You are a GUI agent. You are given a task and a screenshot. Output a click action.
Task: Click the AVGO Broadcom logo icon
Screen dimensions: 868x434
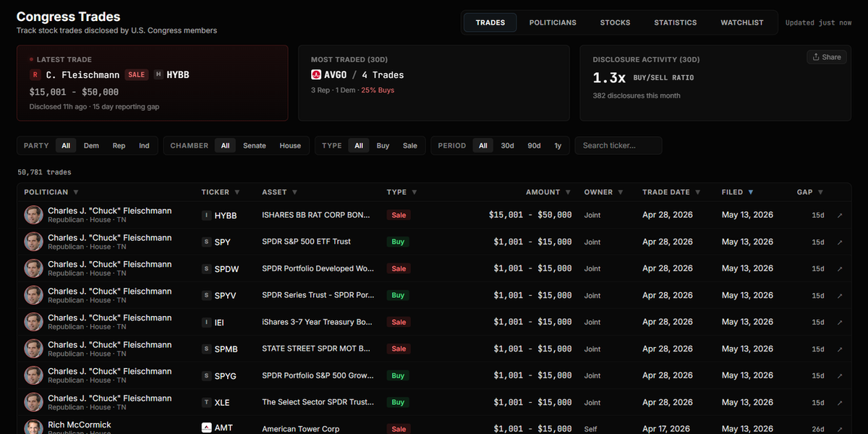(316, 75)
